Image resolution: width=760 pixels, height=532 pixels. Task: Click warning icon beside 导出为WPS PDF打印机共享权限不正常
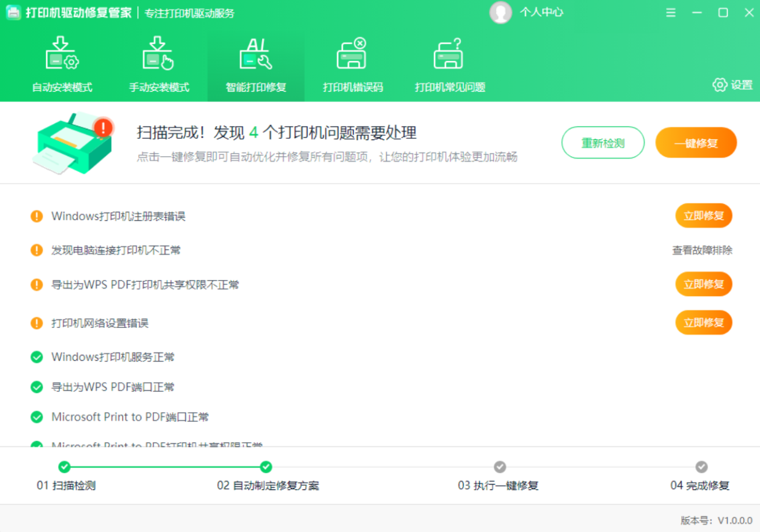36,285
